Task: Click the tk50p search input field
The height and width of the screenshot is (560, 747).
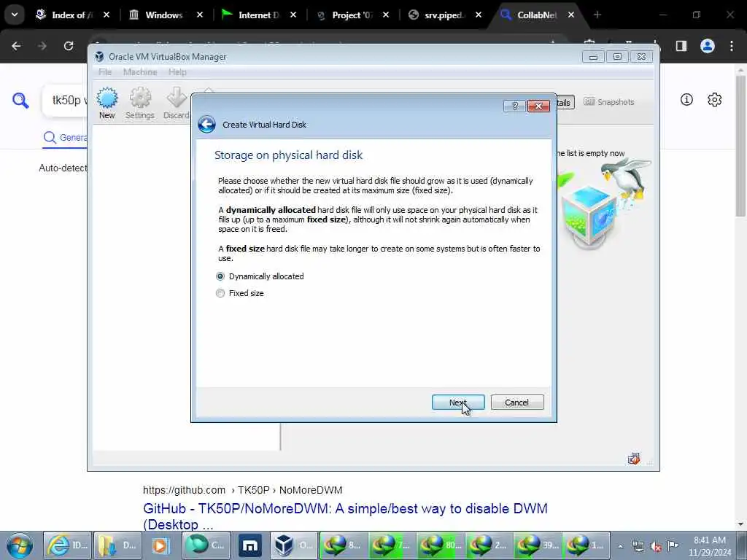Action: coord(66,101)
